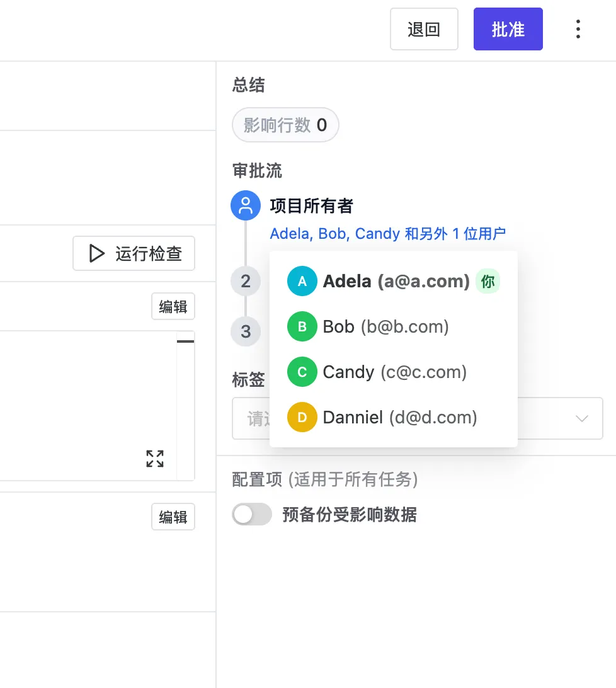
Task: Click the vertical scrollbar in the left panel
Action: [186, 340]
